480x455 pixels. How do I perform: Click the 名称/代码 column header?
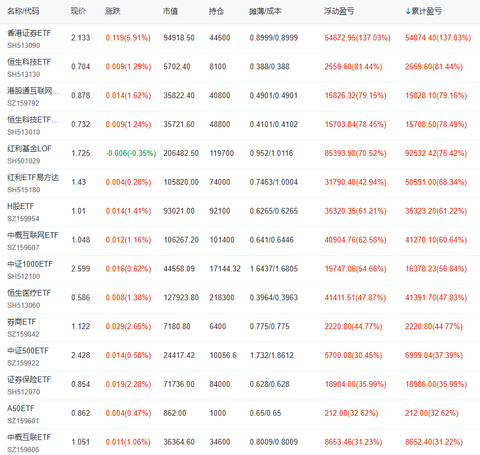tap(23, 11)
